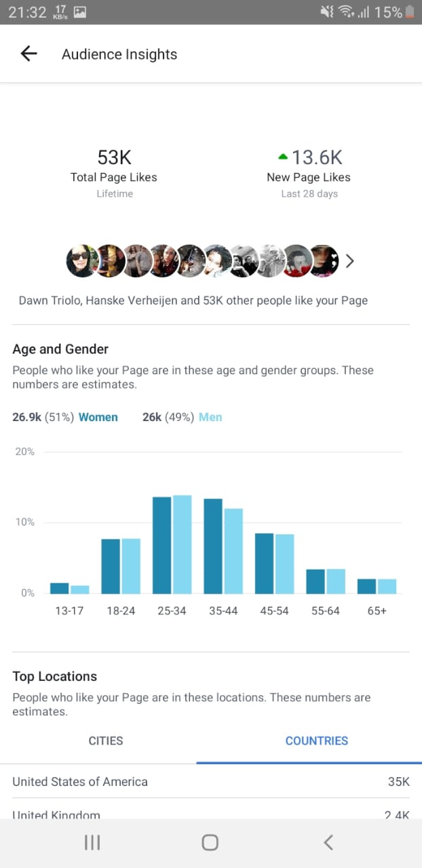422x868 pixels.
Task: Tap the 25-34 women bar
Action: pyautogui.click(x=161, y=545)
